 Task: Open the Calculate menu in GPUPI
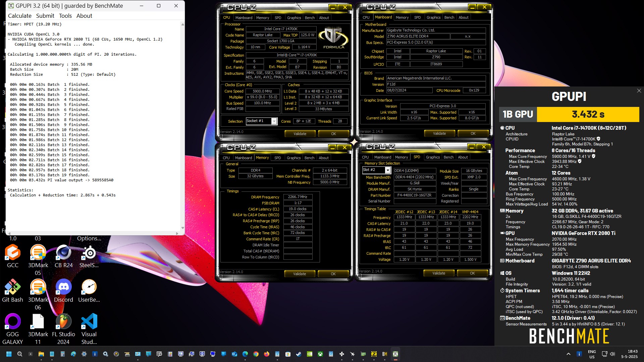[19, 16]
